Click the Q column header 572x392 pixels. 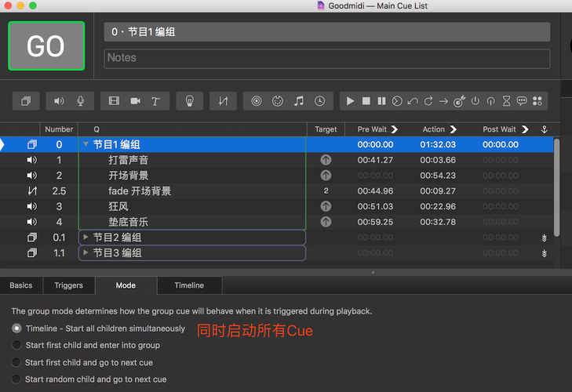tap(192, 129)
